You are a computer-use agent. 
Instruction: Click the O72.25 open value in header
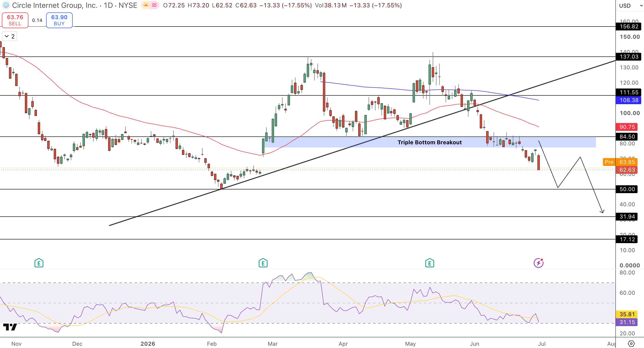coord(174,5)
